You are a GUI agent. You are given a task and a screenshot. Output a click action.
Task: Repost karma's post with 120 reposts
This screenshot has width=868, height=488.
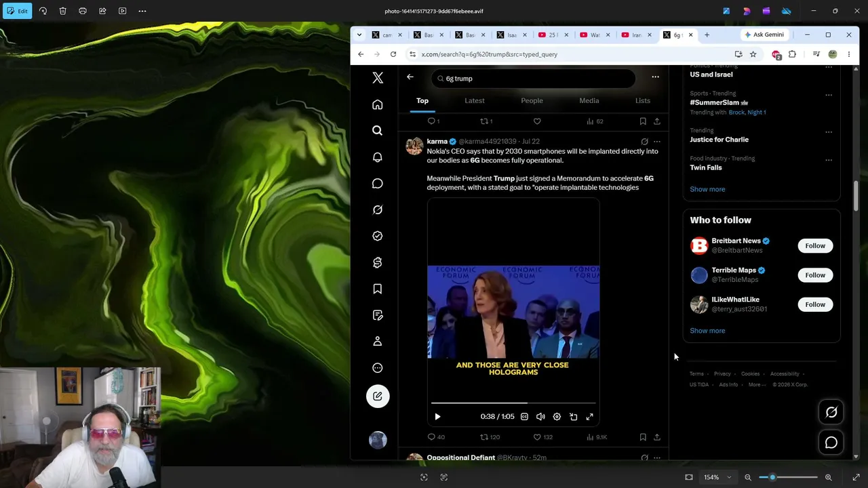tap(490, 437)
